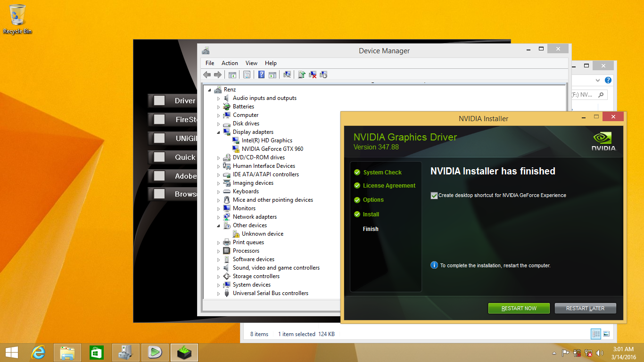Open the View menu

click(251, 63)
